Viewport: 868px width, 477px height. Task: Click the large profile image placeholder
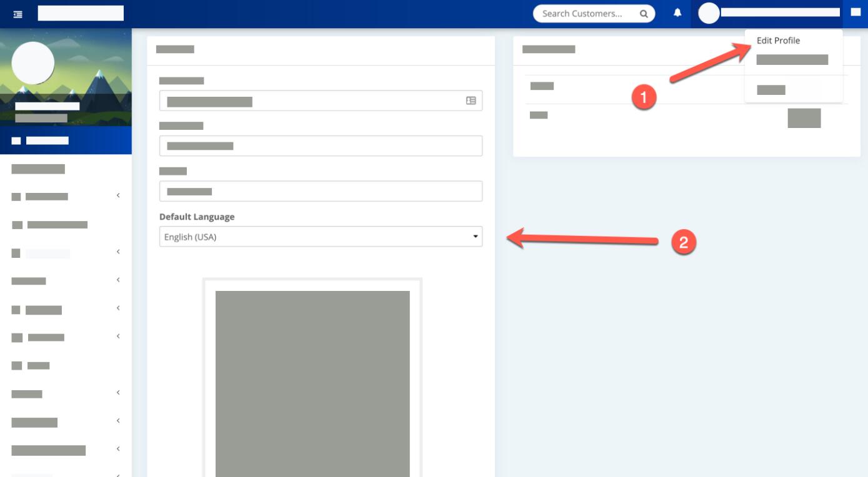(x=312, y=381)
